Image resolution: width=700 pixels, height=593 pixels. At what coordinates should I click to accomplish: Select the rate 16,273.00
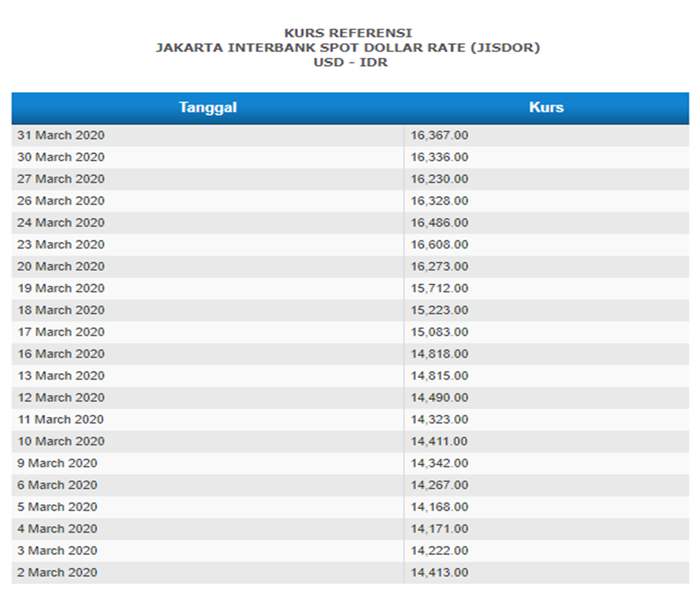pos(440,267)
